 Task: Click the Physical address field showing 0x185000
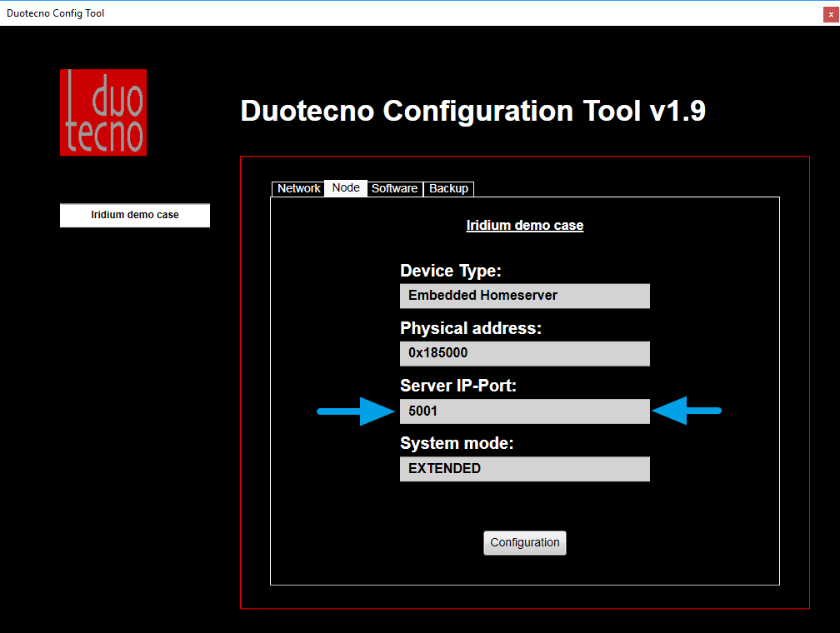click(524, 353)
